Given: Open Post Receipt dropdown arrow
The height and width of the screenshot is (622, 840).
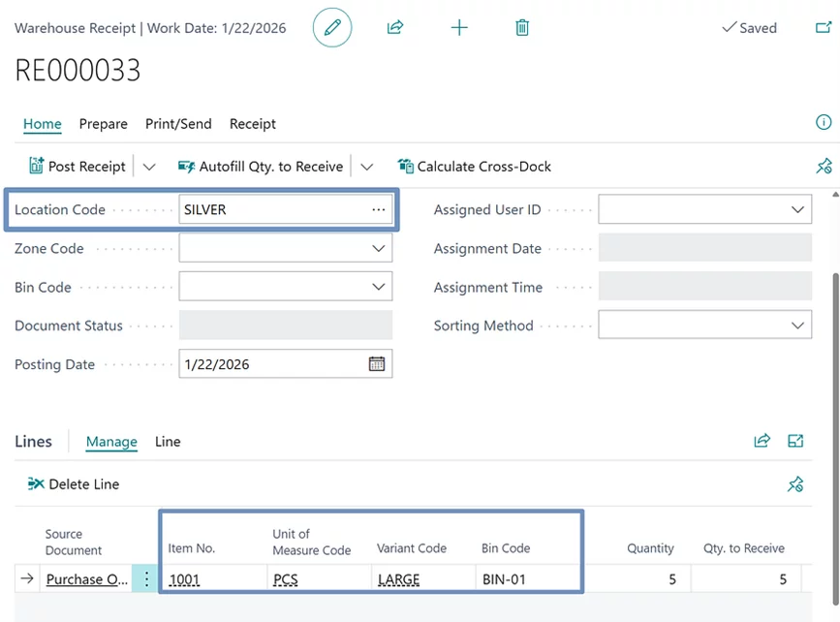Looking at the screenshot, I should tap(149, 167).
